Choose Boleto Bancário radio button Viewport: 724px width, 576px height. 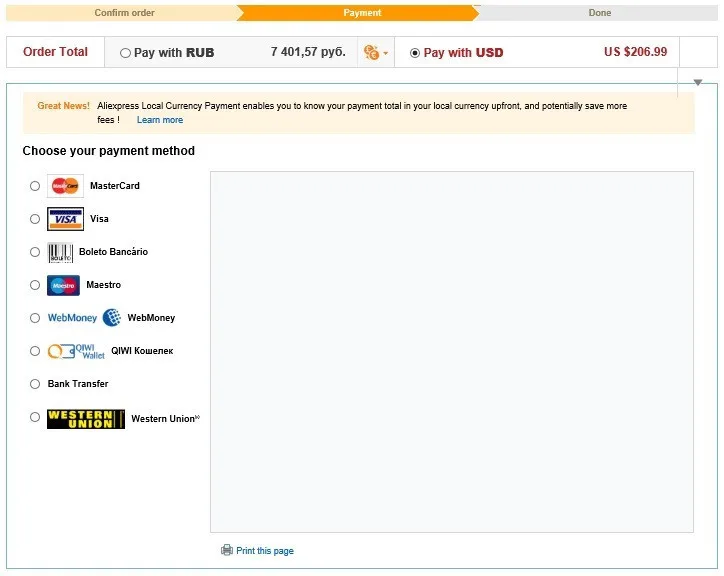pos(35,252)
